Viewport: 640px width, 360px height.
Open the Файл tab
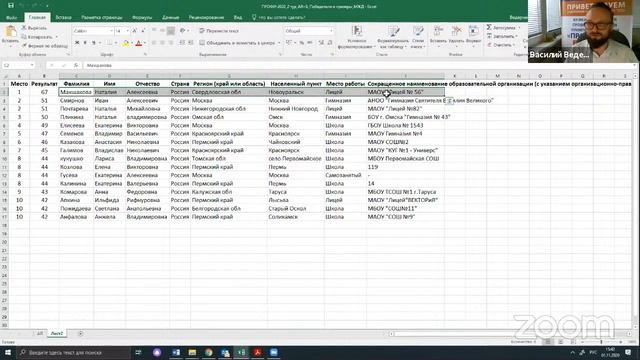click(x=11, y=18)
